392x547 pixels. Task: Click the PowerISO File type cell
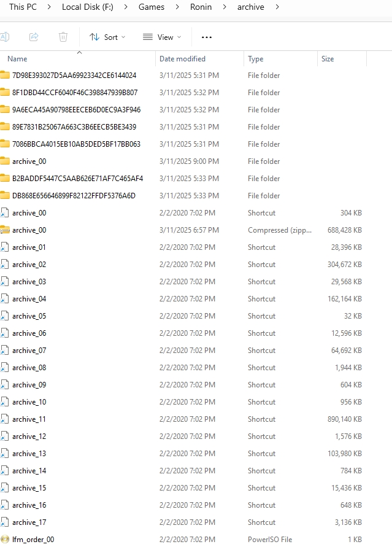pos(270,539)
